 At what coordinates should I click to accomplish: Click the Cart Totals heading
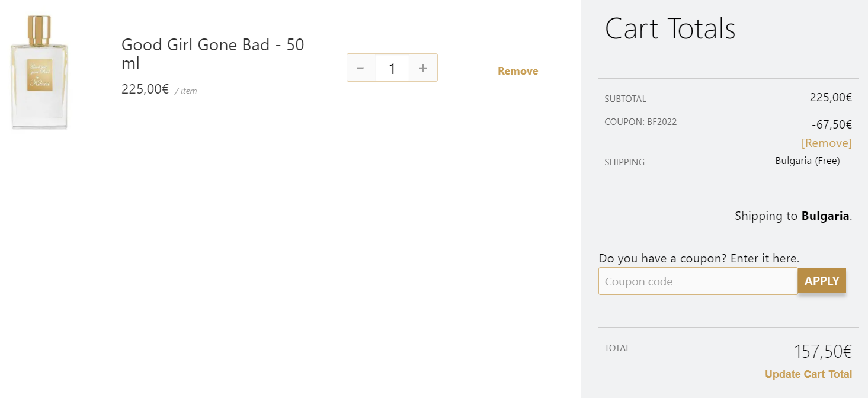click(x=670, y=28)
